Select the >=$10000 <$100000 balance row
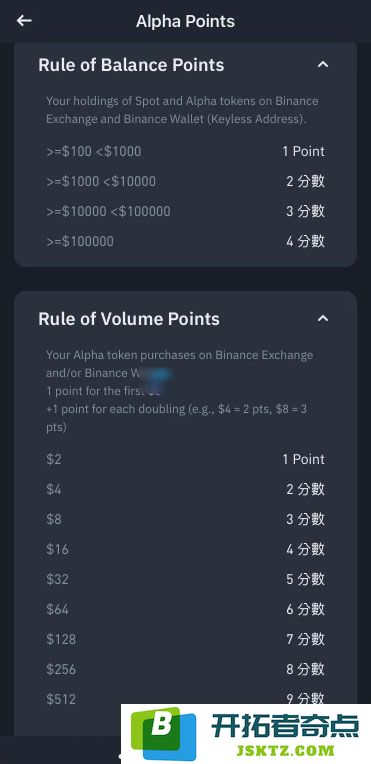The height and width of the screenshot is (764, 371). click(x=185, y=211)
